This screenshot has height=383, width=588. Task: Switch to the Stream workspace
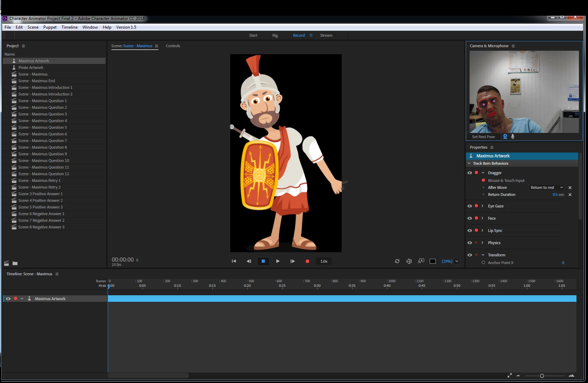click(326, 35)
